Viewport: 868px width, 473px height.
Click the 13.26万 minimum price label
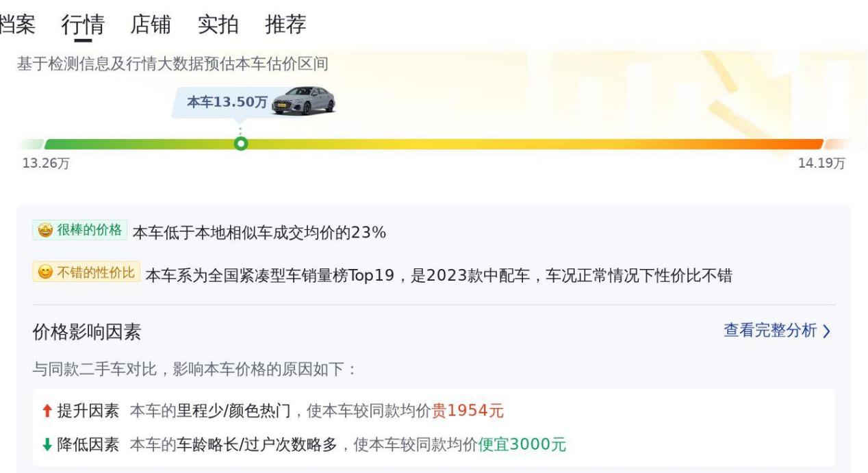tap(47, 163)
